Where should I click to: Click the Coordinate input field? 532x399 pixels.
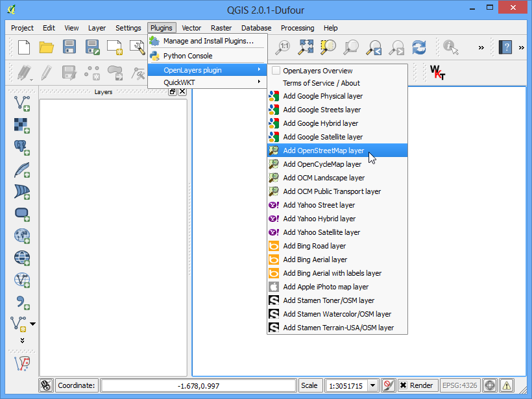coord(199,386)
